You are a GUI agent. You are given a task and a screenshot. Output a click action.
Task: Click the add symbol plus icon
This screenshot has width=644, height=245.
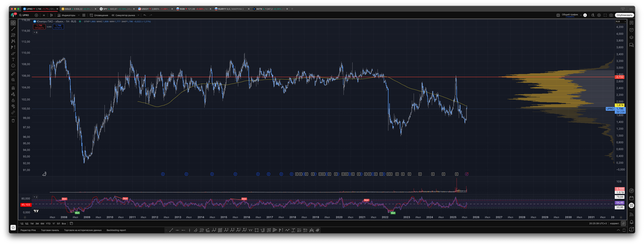(x=36, y=15)
